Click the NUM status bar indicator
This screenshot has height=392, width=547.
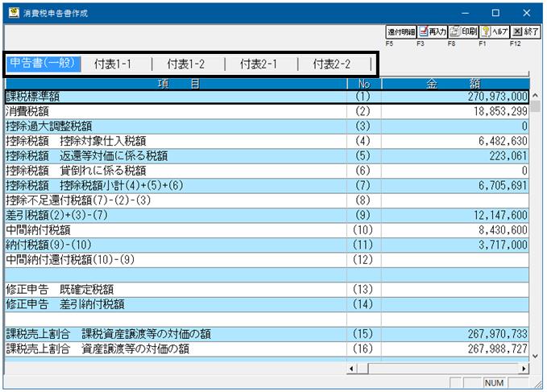(x=494, y=383)
